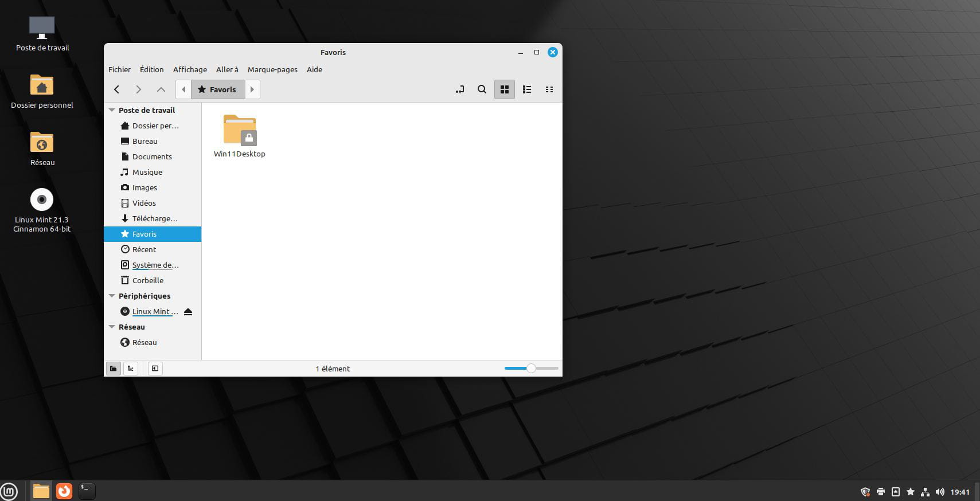Open the removable drives tray icon
The height and width of the screenshot is (501, 980).
[896, 492]
